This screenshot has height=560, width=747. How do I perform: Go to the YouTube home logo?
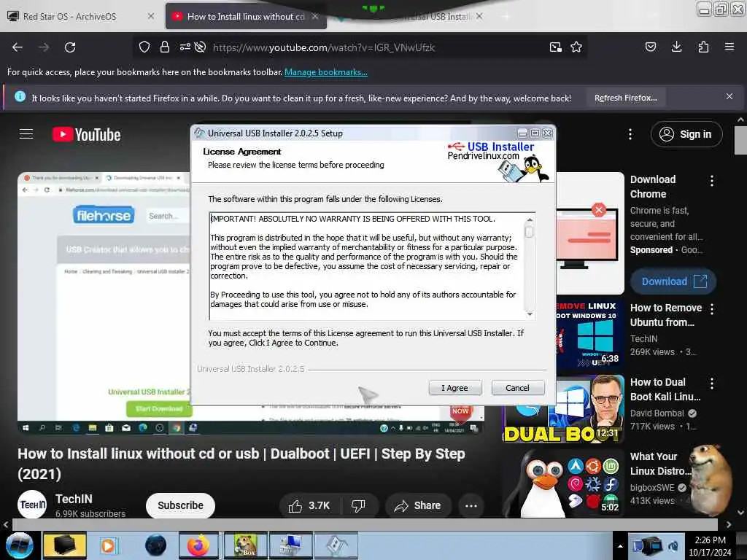[86, 135]
